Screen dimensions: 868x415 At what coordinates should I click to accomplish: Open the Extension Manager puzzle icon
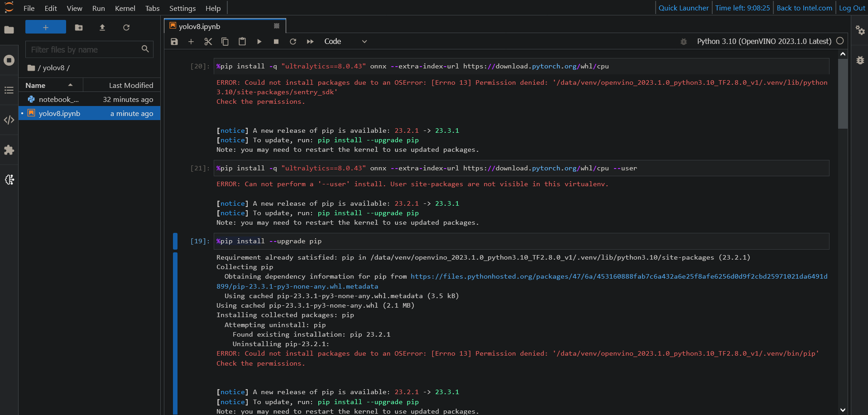point(9,150)
